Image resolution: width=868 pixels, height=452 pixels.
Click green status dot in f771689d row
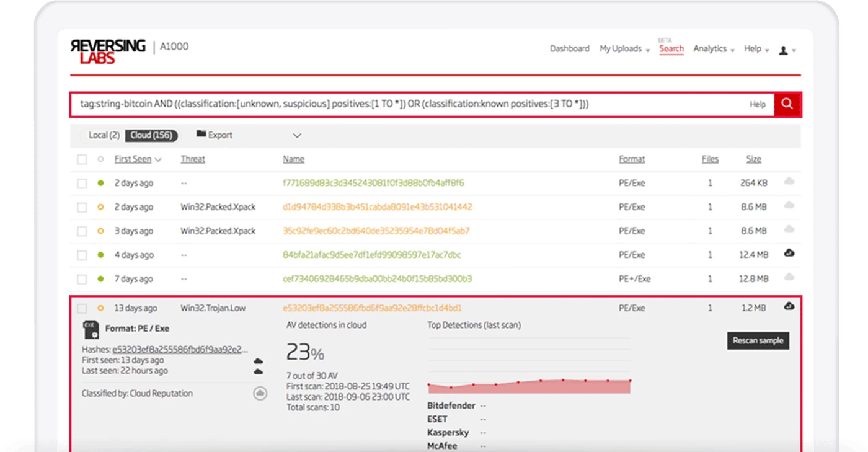[x=100, y=183]
